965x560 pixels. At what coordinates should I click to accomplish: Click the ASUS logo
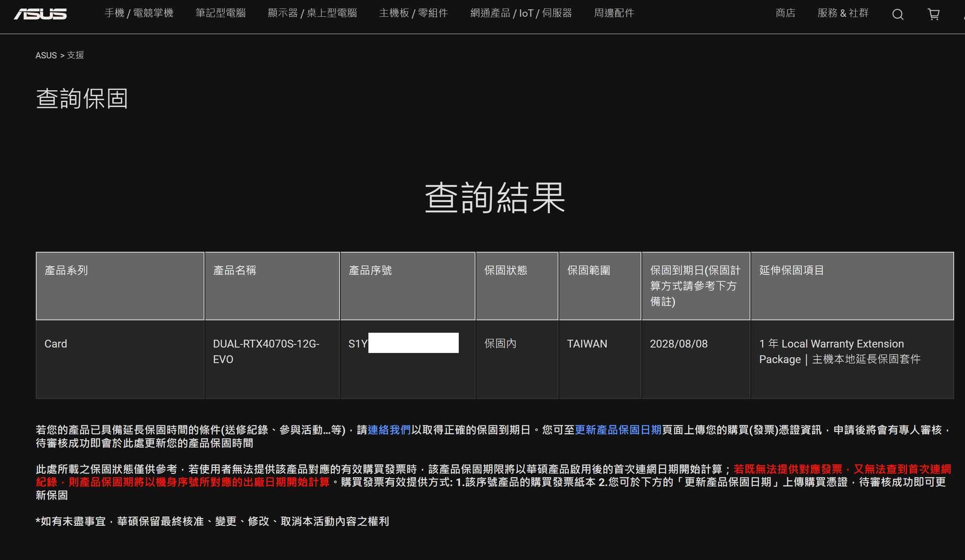click(40, 14)
